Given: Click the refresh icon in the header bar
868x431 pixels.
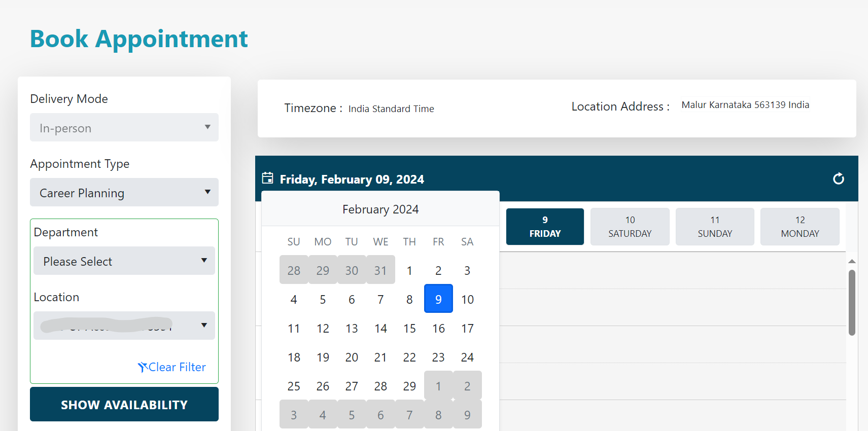Looking at the screenshot, I should coord(839,178).
